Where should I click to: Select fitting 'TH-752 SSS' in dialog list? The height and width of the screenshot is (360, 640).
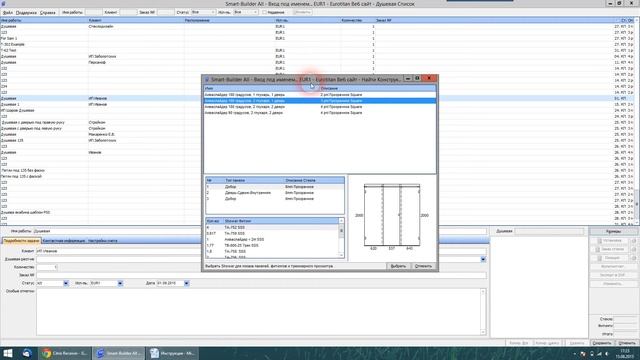pos(272,227)
